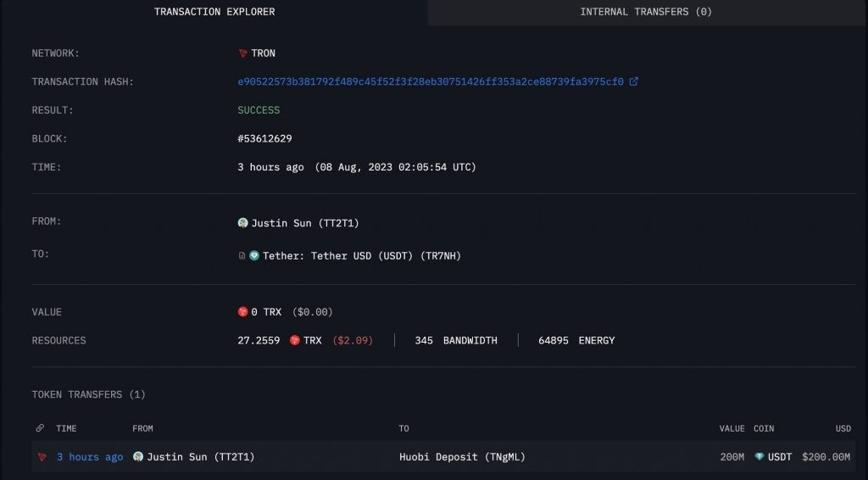Image resolution: width=868 pixels, height=480 pixels.
Task: Click the COIN column header
Action: pos(764,428)
